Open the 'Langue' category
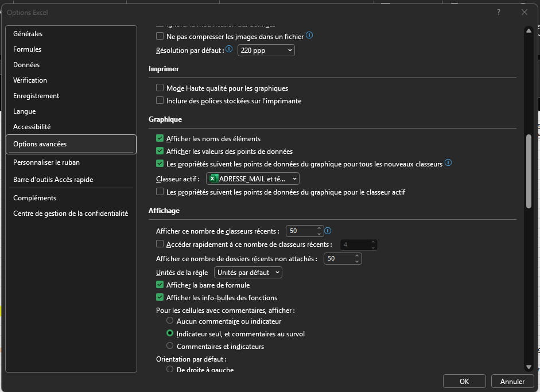Viewport: 540px width, 392px height. pos(71,111)
